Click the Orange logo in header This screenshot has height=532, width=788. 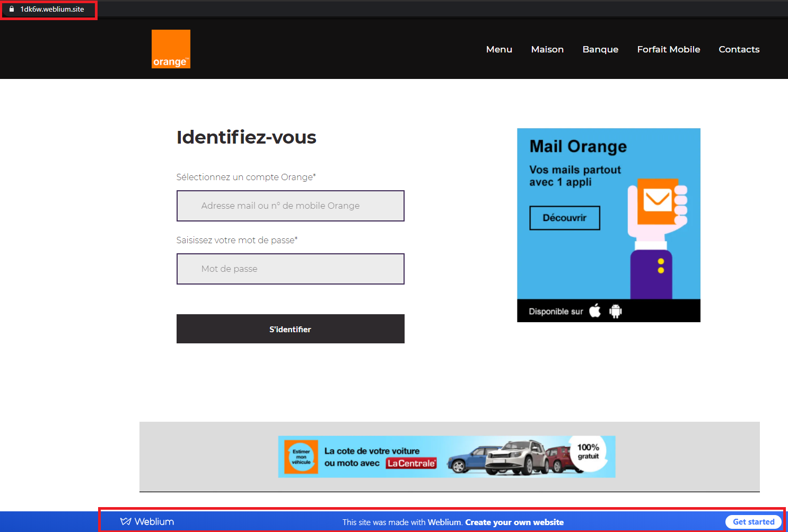pyautogui.click(x=171, y=49)
